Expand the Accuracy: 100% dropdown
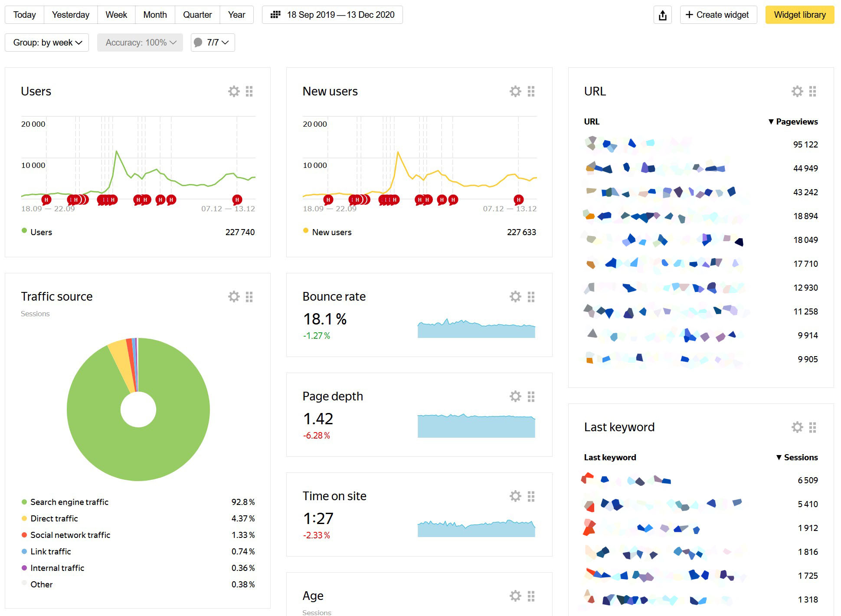Image resolution: width=841 pixels, height=616 pixels. click(x=140, y=42)
